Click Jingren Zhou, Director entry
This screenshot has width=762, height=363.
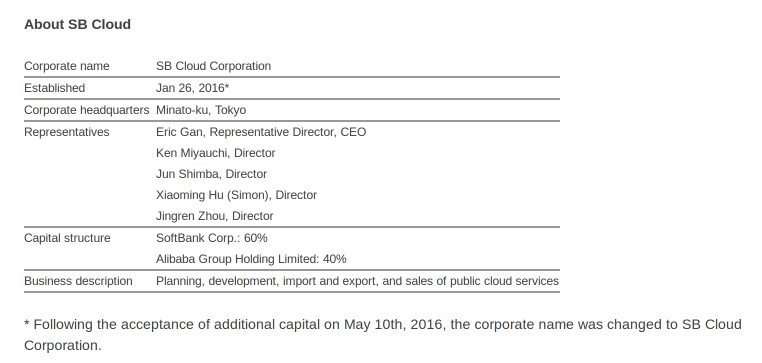214,216
